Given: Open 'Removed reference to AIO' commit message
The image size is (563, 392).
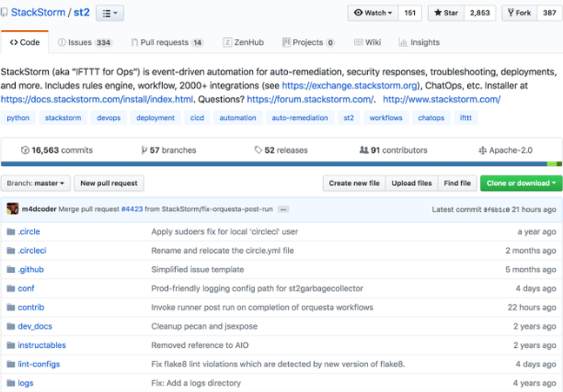Looking at the screenshot, I should tap(200, 345).
